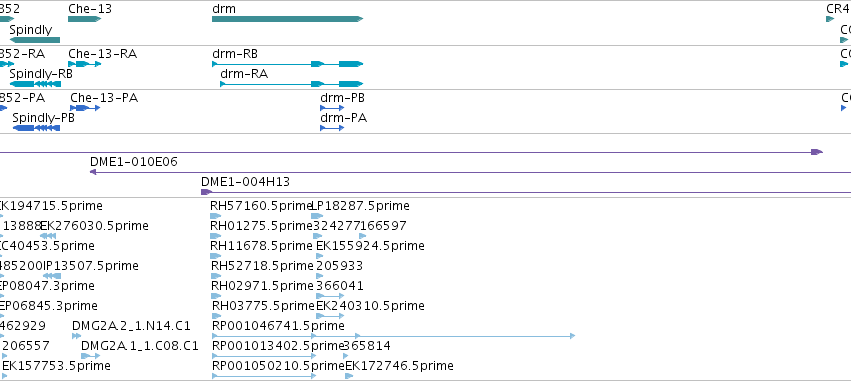The image size is (851, 381).
Task: Click the RH57160.5prime EST
Action: tap(216, 216)
